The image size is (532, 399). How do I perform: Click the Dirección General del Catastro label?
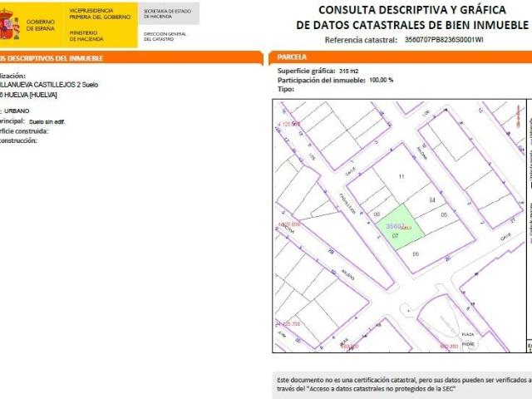coord(165,37)
